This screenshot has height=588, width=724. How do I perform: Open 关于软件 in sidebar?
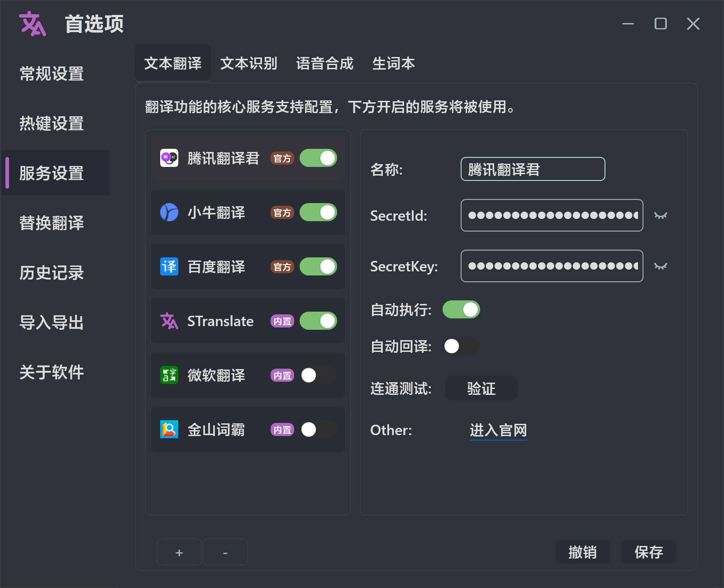coord(55,372)
